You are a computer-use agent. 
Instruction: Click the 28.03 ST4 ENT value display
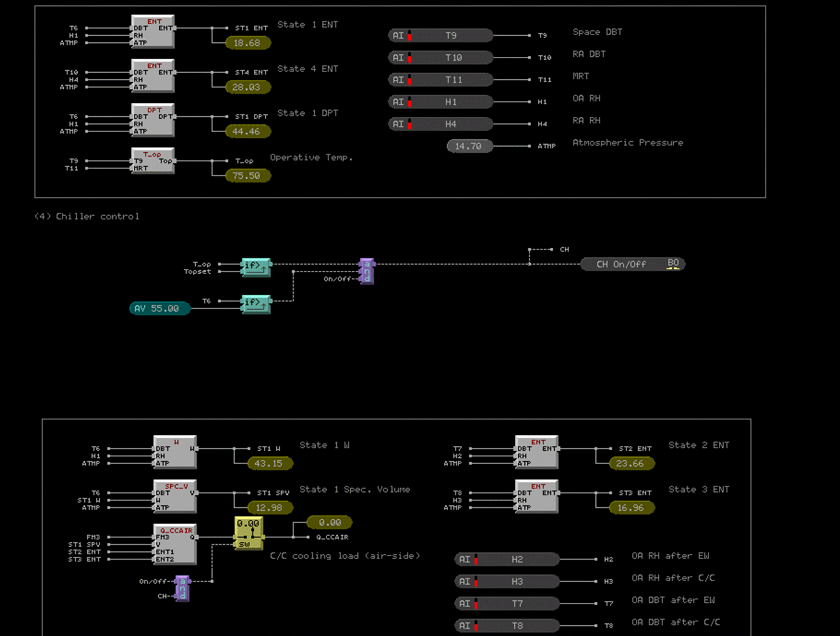click(x=248, y=87)
